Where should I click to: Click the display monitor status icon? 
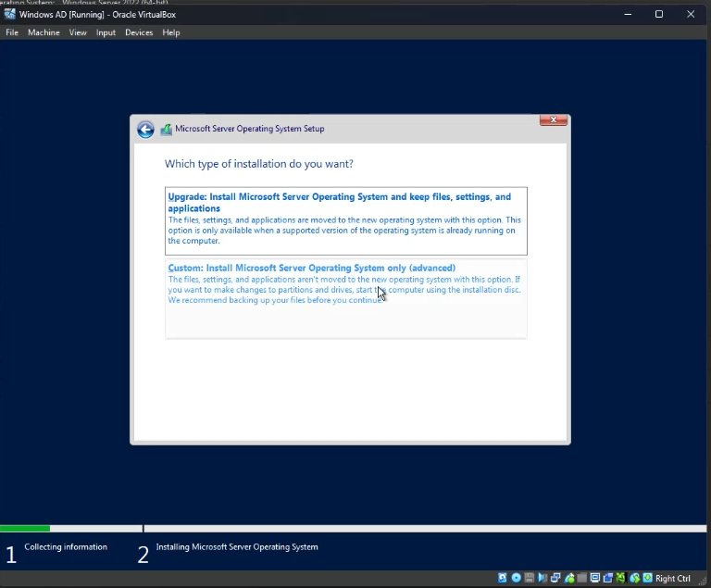pos(595,578)
